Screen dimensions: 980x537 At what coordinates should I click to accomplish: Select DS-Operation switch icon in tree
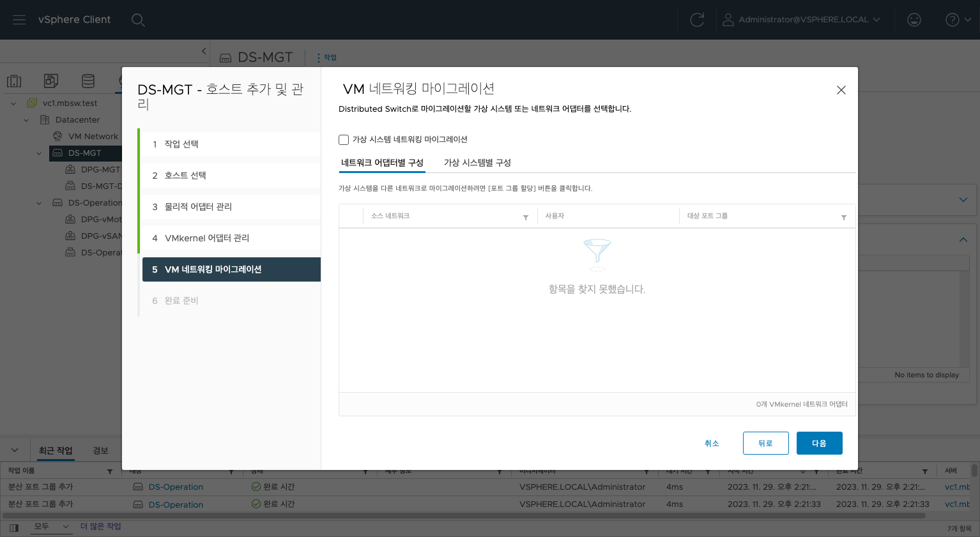tap(57, 202)
